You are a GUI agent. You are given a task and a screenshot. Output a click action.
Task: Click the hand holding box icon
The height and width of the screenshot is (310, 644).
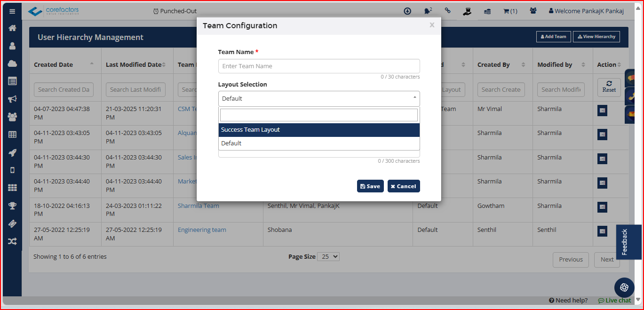coord(467,11)
